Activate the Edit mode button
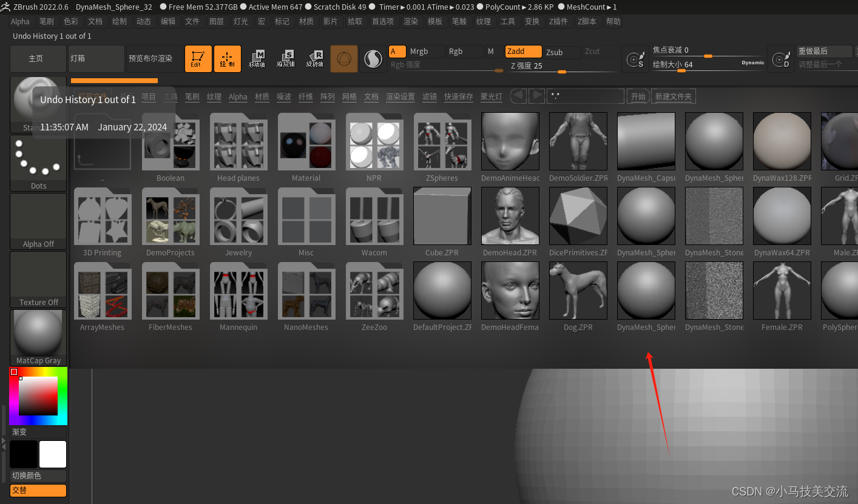The image size is (858, 504). click(198, 59)
